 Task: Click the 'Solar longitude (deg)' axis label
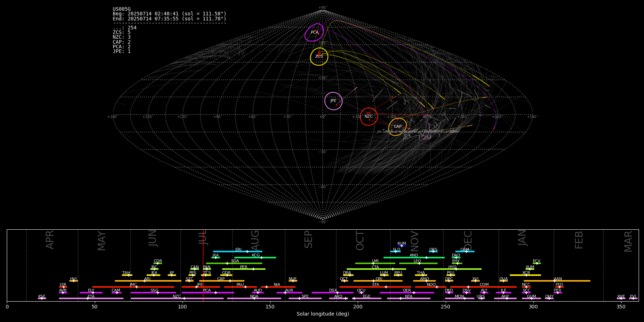point(323,314)
